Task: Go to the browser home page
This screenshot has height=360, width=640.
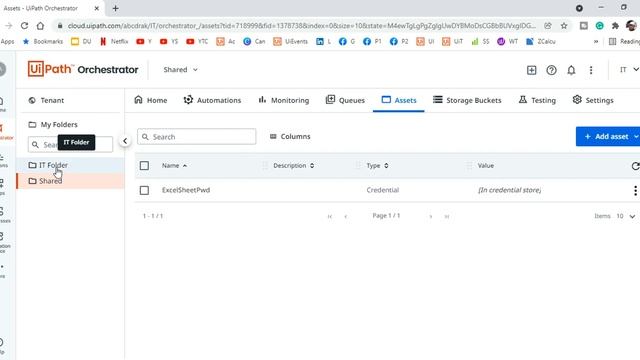Action: pos(40,26)
